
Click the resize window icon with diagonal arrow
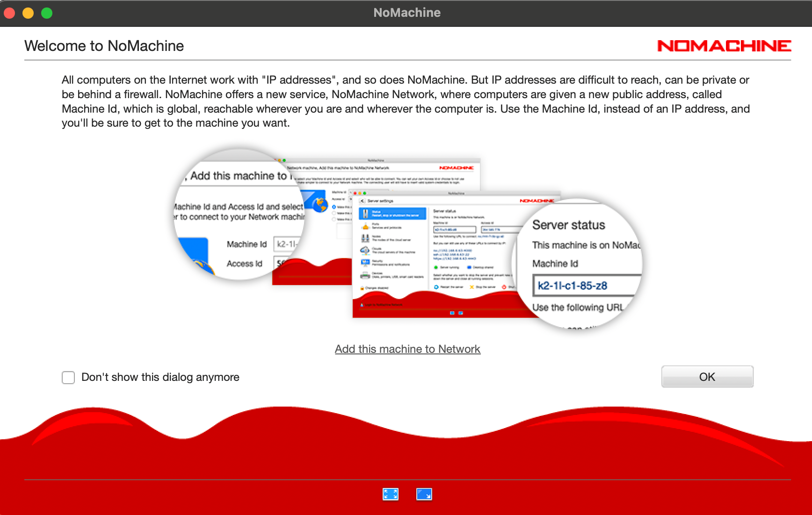pos(424,494)
